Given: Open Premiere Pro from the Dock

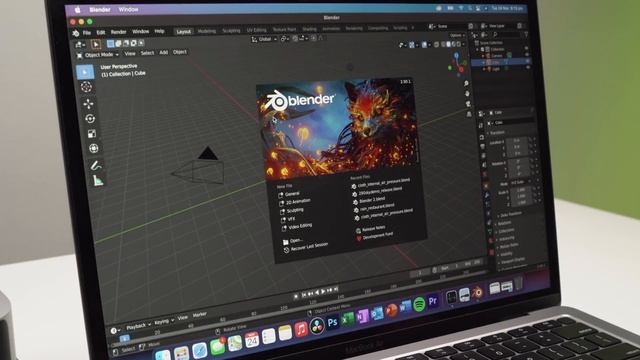Looking at the screenshot, I should click(x=433, y=302).
